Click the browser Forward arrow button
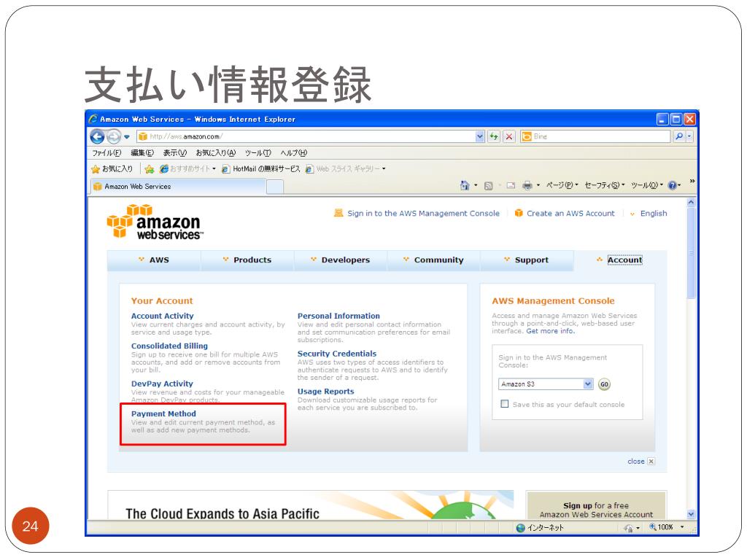This screenshot has height=560, width=747. coord(113,136)
